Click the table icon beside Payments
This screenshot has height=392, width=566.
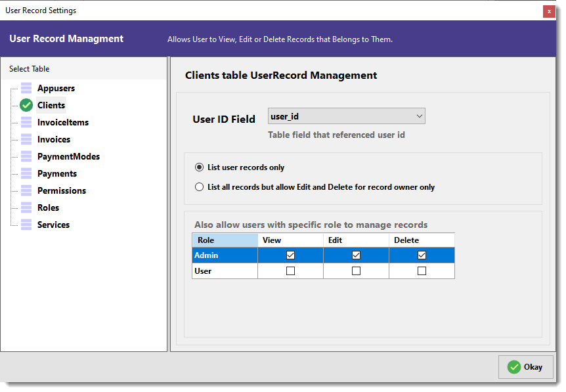tap(26, 173)
